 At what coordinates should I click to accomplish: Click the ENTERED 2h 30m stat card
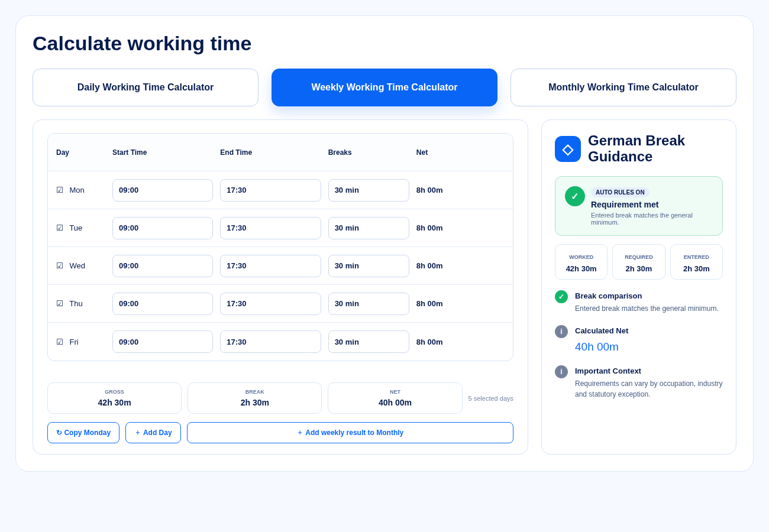[696, 262]
